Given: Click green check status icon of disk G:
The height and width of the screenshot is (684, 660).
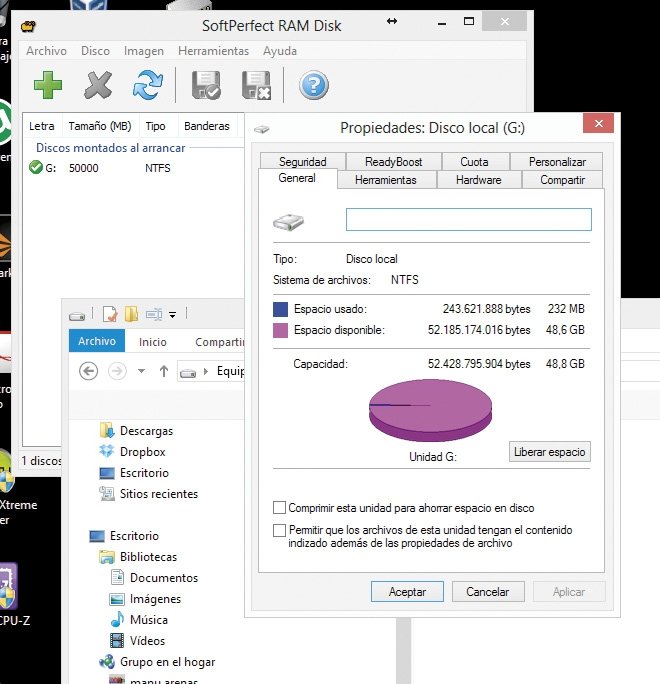Looking at the screenshot, I should click(35, 167).
